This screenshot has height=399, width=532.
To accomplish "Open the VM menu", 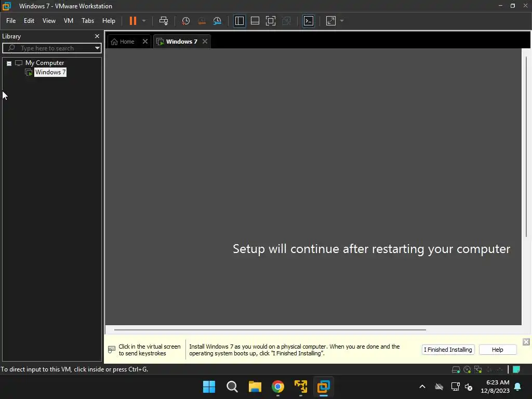I will pyautogui.click(x=69, y=21).
